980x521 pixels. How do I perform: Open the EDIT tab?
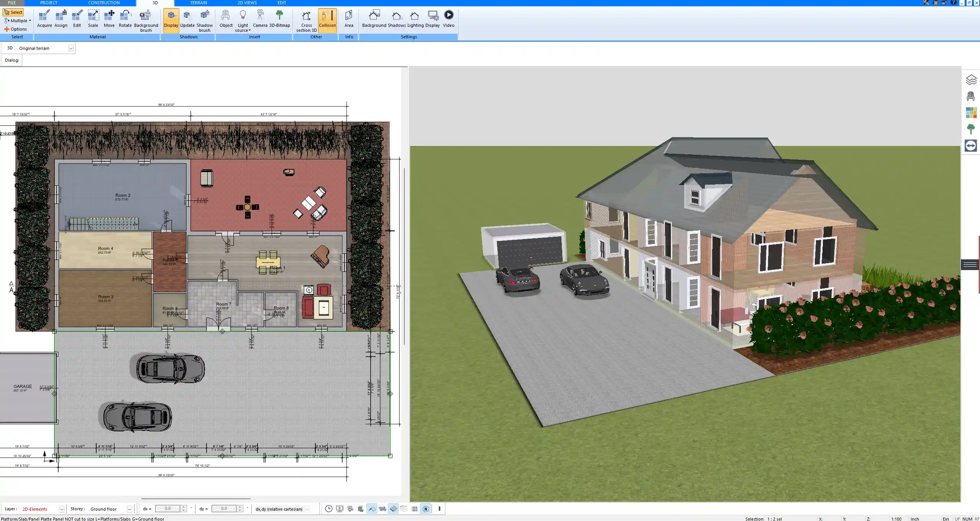coord(282,3)
